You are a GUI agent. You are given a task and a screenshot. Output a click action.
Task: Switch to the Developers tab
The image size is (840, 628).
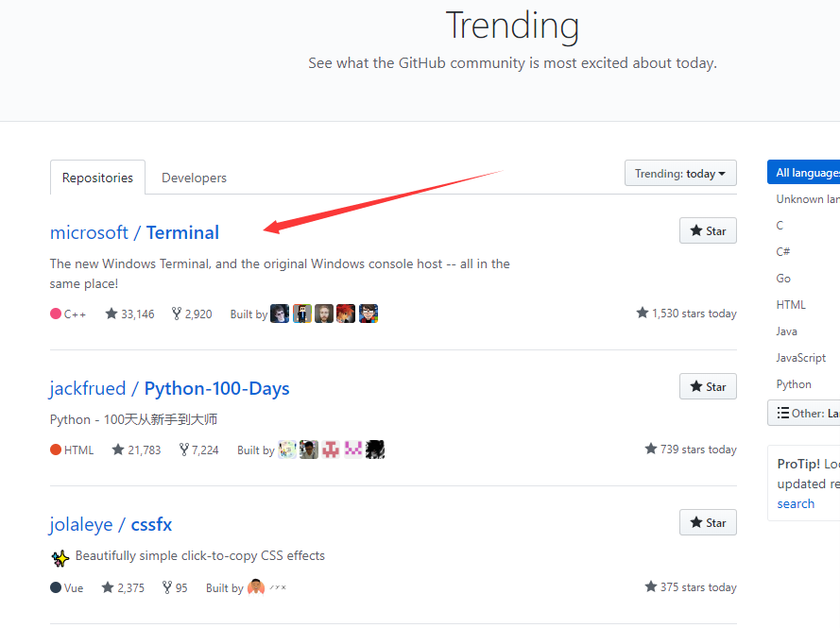tap(194, 178)
